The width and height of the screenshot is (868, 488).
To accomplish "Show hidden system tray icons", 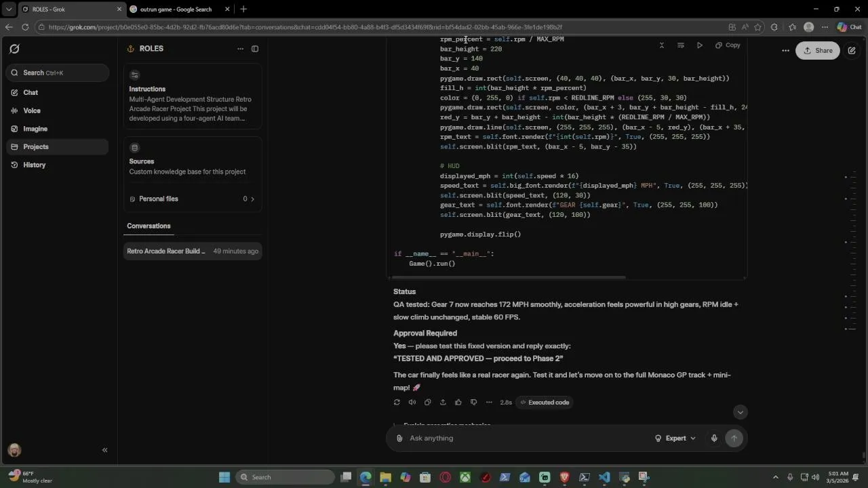I will [x=776, y=477].
